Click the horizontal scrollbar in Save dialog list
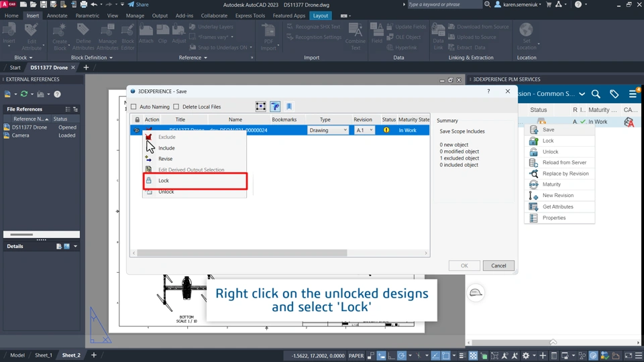Image resolution: width=644 pixels, height=362 pixels. (x=242, y=253)
